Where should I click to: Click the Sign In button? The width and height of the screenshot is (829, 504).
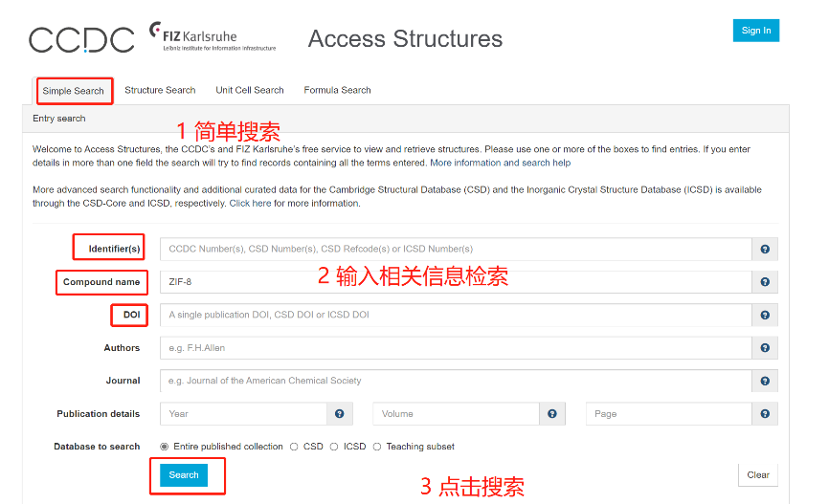(756, 31)
